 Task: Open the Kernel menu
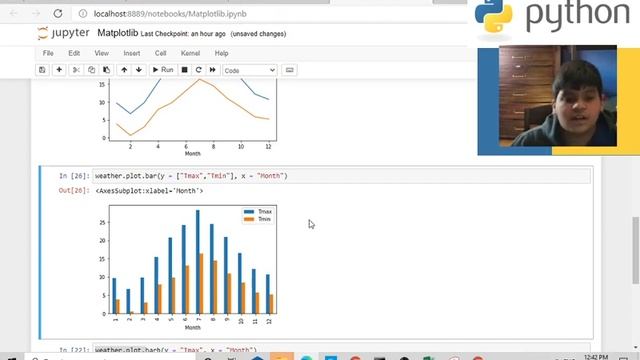tap(190, 53)
